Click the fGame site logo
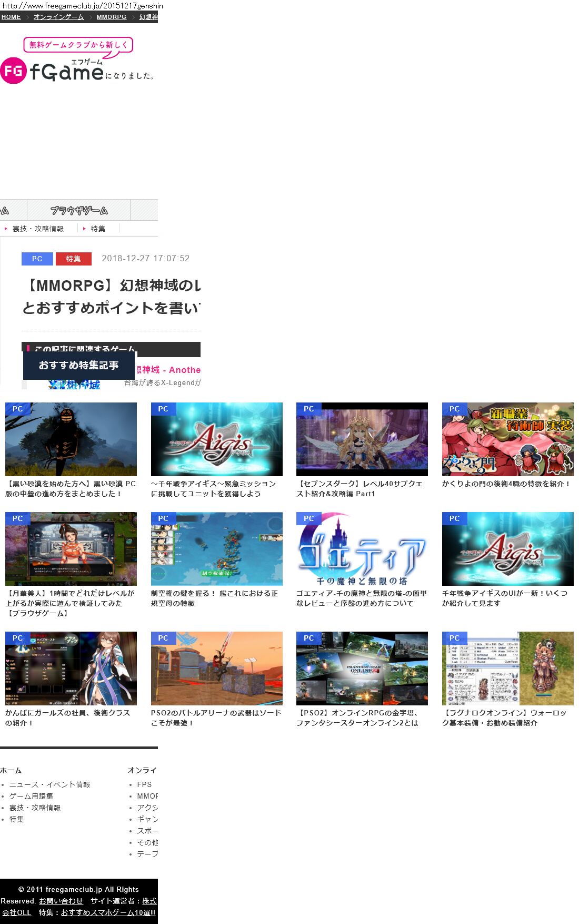The image size is (579, 924). click(x=77, y=61)
